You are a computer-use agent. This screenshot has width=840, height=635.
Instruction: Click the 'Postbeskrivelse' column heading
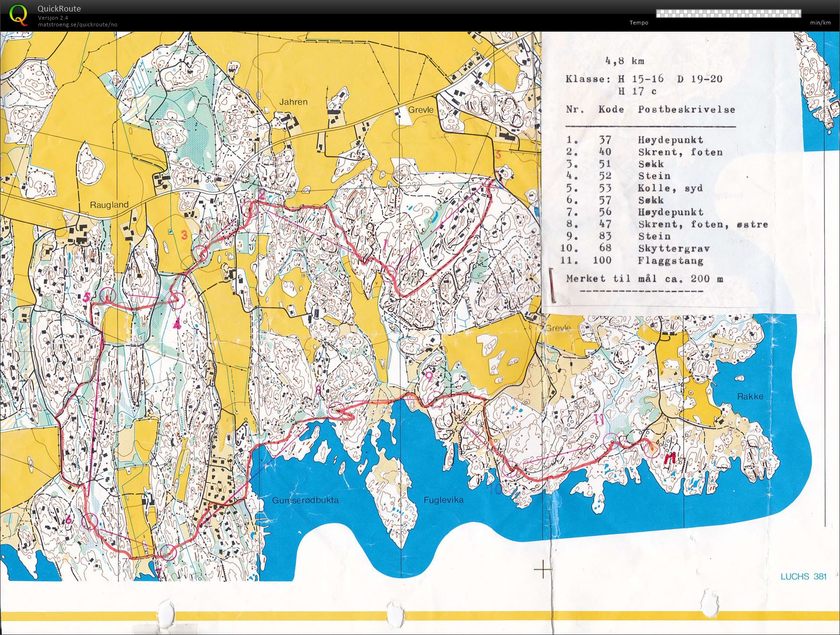687,110
